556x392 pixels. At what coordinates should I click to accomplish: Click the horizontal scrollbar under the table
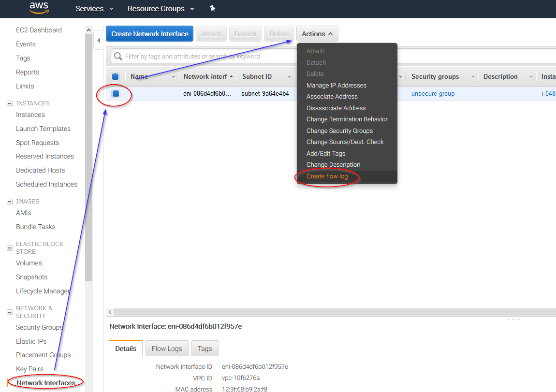(329, 312)
